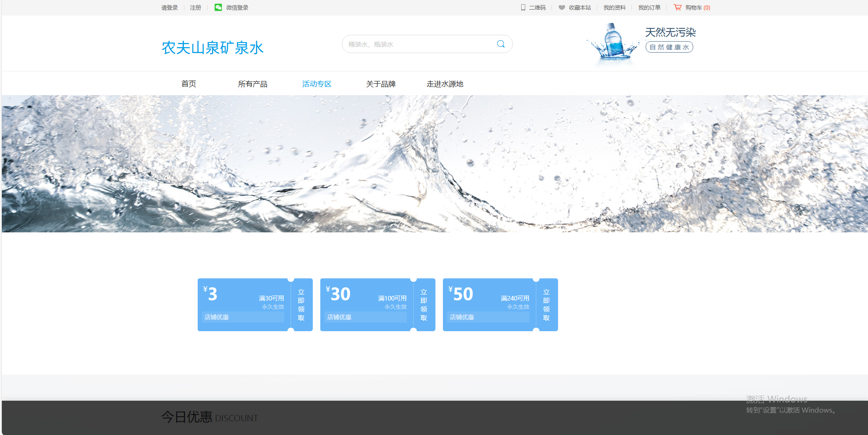The height and width of the screenshot is (435, 868).
Task: Open the 所有产品 navigation tab
Action: 253,84
